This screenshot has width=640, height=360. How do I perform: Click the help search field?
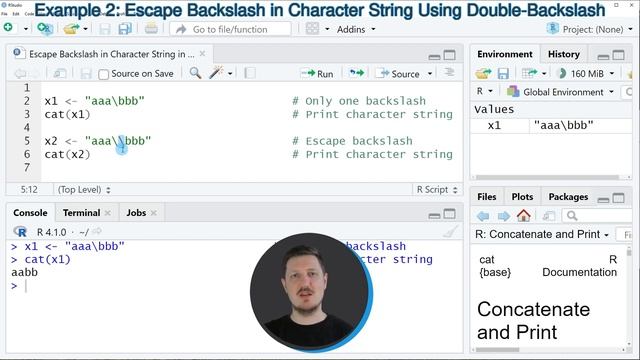(598, 216)
